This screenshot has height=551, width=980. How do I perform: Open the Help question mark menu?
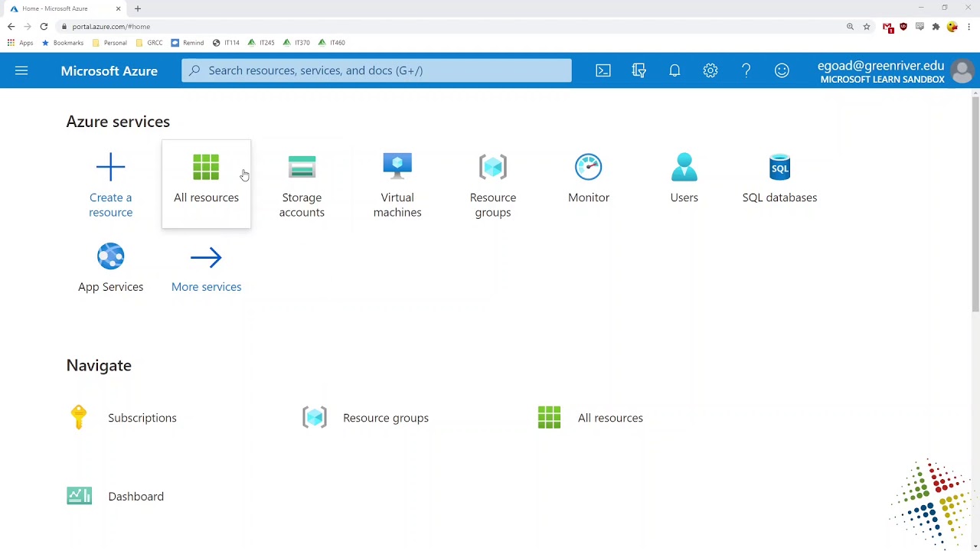pos(746,70)
